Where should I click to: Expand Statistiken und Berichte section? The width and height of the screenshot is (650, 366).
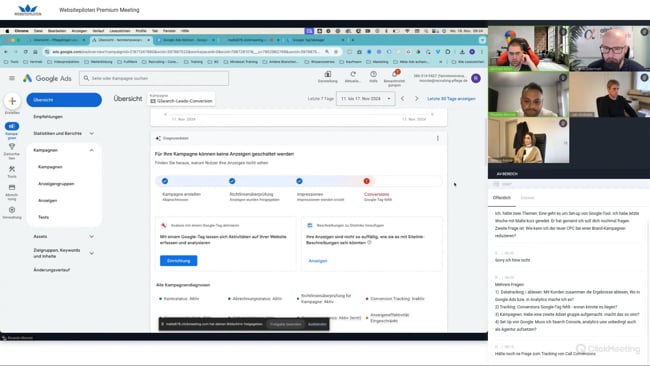[x=64, y=133]
